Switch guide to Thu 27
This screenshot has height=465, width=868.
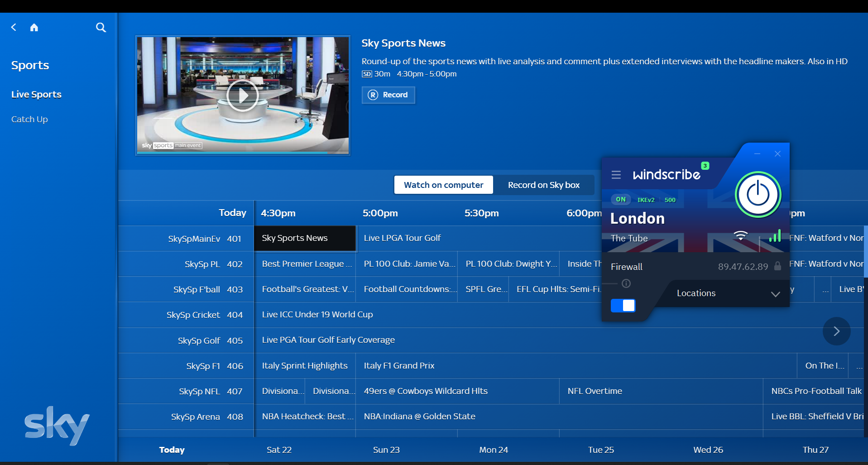point(815,450)
